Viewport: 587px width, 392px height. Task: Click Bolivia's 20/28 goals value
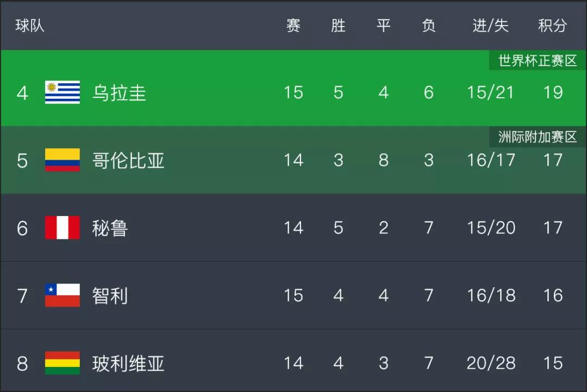(x=491, y=363)
